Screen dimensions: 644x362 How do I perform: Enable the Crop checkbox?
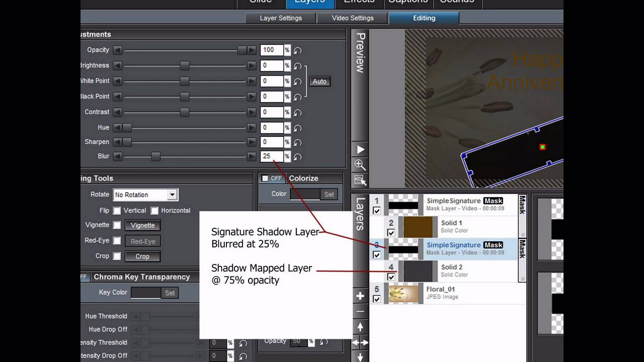pos(117,256)
